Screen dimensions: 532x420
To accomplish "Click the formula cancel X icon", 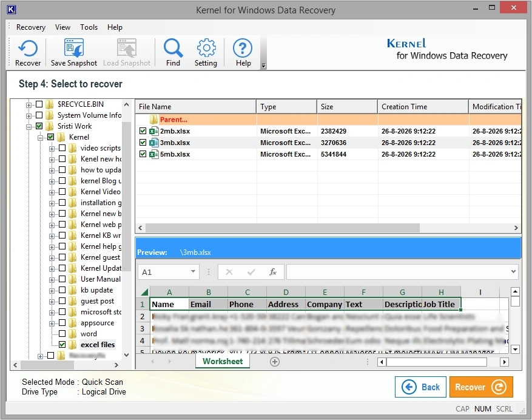I will (x=229, y=272).
